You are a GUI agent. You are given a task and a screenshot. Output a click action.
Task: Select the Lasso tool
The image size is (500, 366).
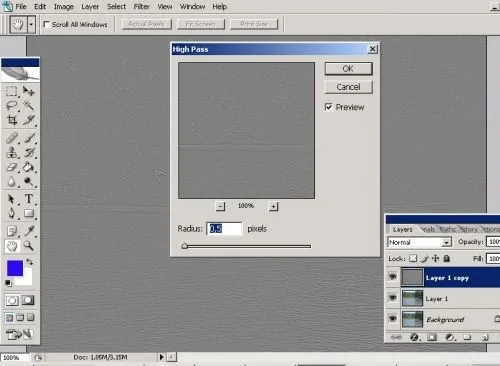(x=12, y=106)
